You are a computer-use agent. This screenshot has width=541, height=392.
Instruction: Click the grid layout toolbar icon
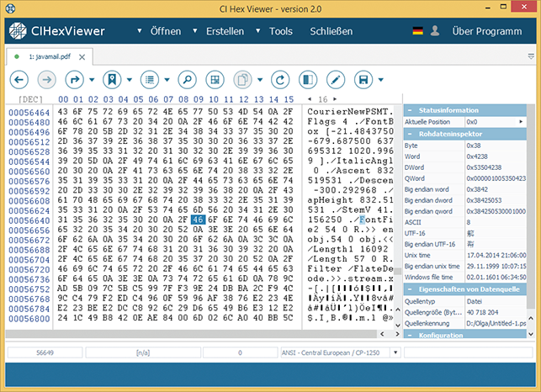point(215,80)
